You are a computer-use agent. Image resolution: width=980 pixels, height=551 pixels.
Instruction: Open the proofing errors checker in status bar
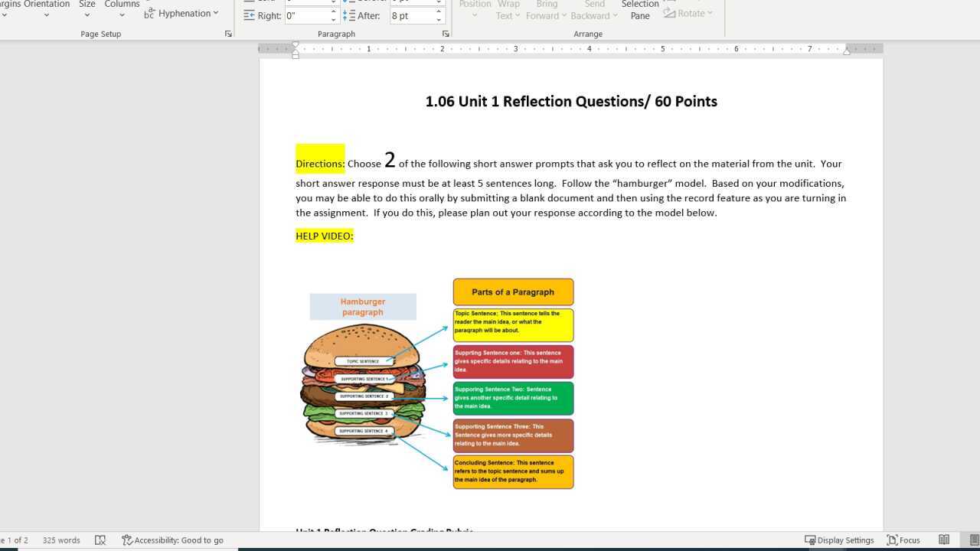coord(100,540)
